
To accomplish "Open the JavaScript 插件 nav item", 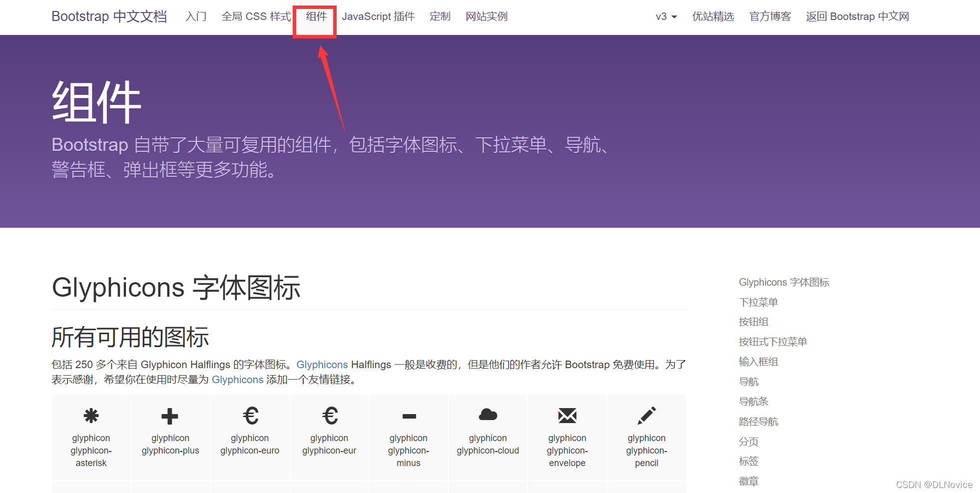I will (378, 16).
